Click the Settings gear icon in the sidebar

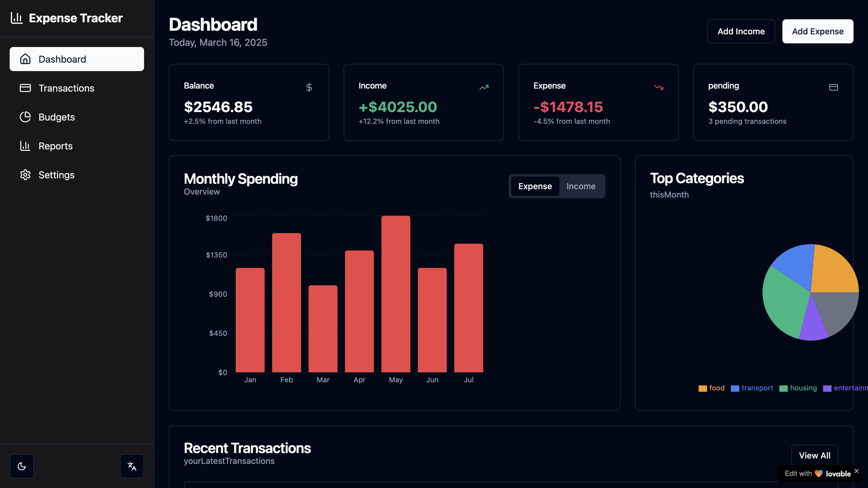tap(25, 175)
